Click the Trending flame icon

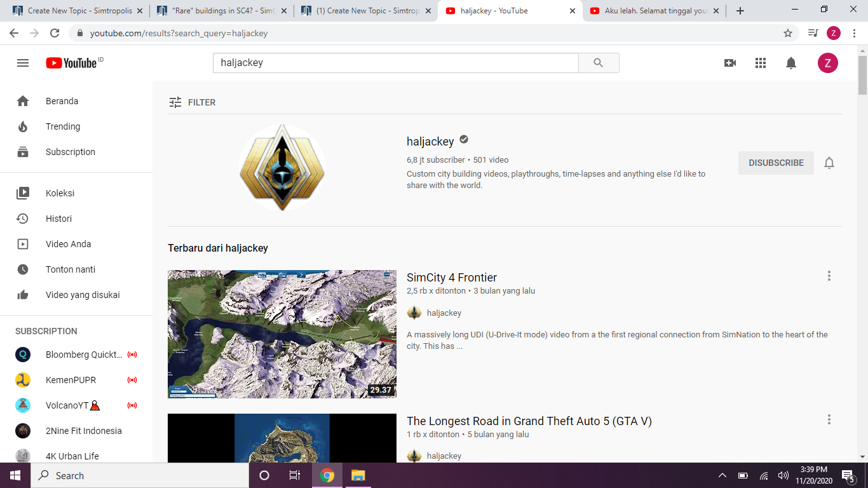click(x=23, y=126)
